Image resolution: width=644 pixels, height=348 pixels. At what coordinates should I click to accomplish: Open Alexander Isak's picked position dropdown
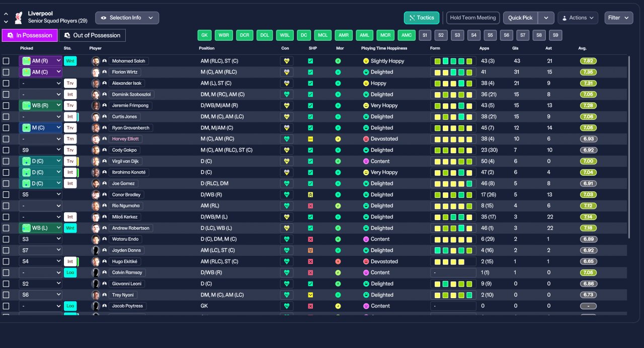pyautogui.click(x=41, y=83)
